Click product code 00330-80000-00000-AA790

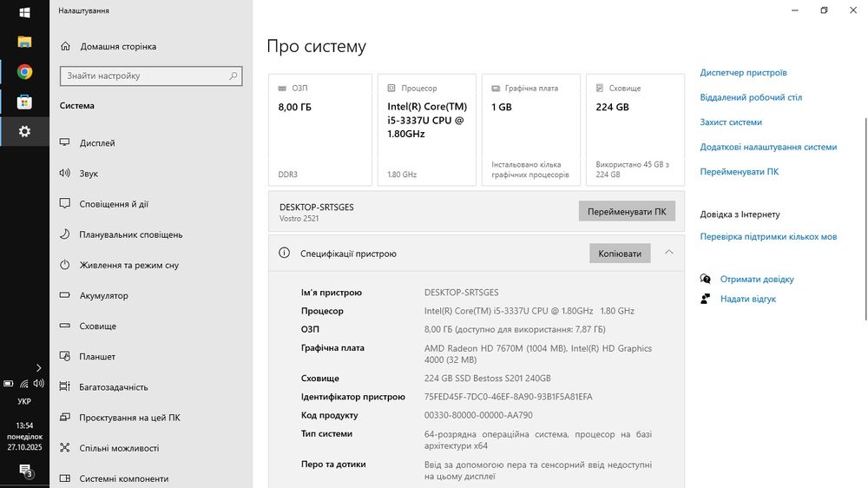point(478,415)
